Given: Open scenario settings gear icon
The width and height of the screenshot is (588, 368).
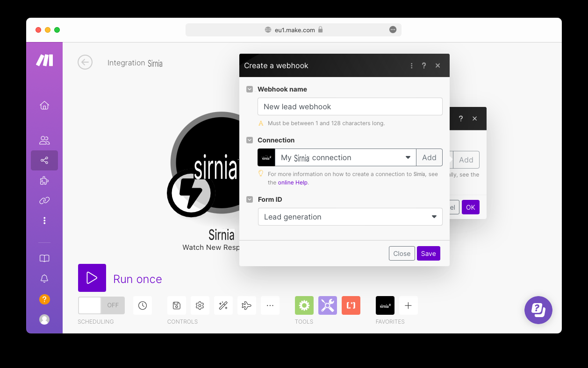Looking at the screenshot, I should [200, 305].
